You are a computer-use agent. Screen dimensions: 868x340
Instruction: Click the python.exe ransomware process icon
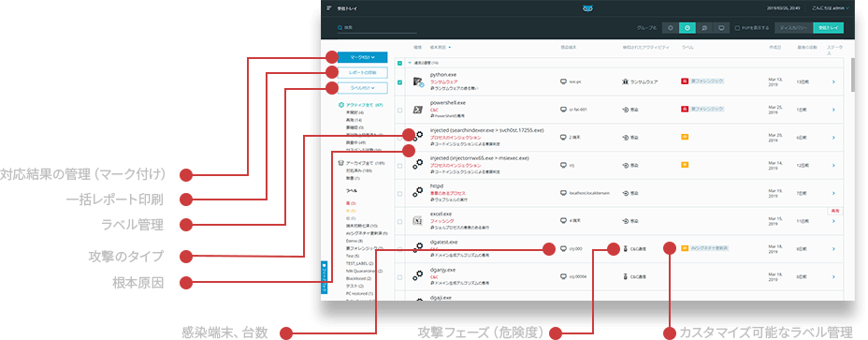click(418, 82)
